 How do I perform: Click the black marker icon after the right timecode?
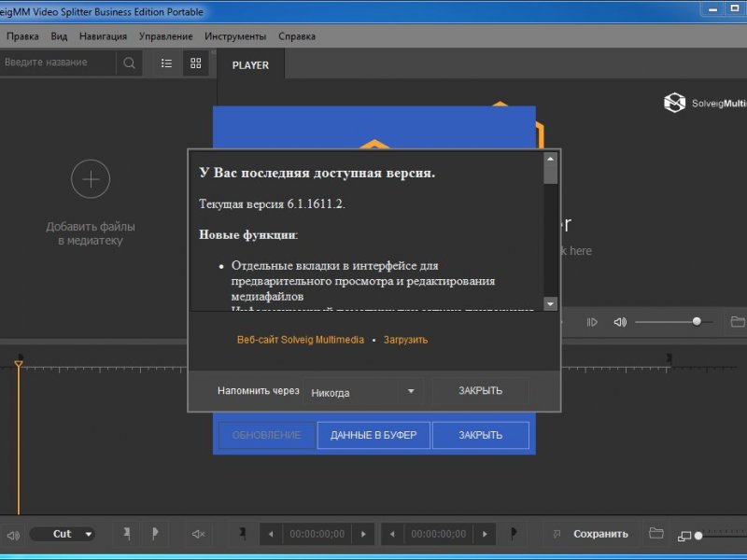coord(513,533)
